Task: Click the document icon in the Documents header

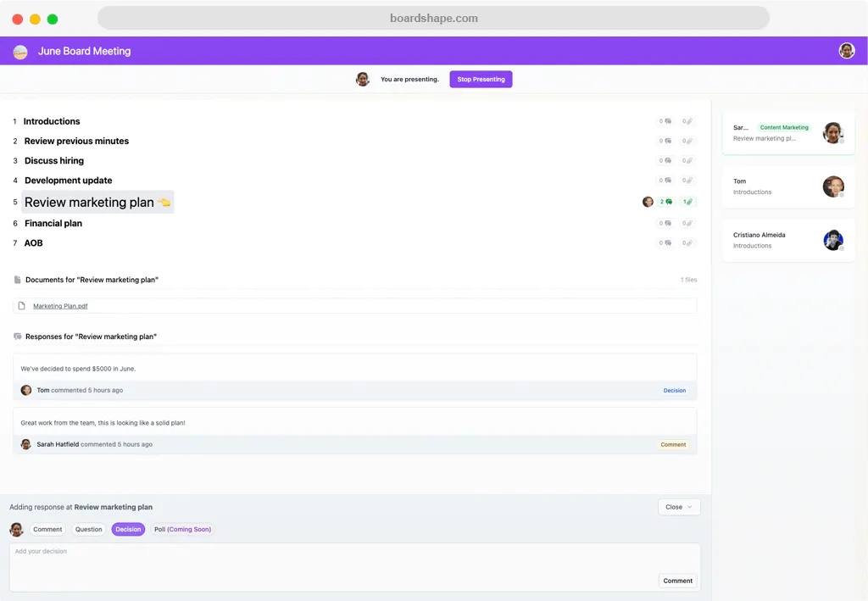Action: point(16,279)
